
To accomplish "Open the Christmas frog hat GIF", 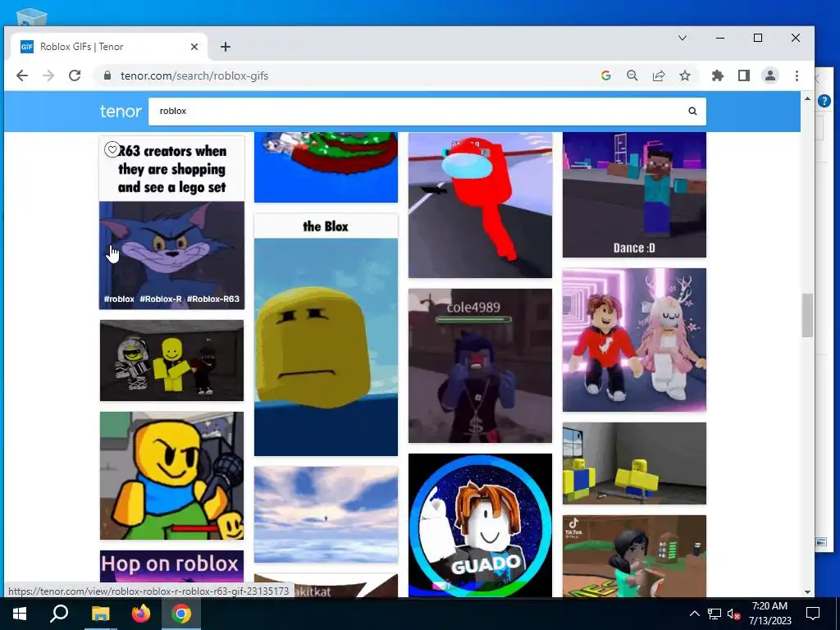I will tap(326, 167).
